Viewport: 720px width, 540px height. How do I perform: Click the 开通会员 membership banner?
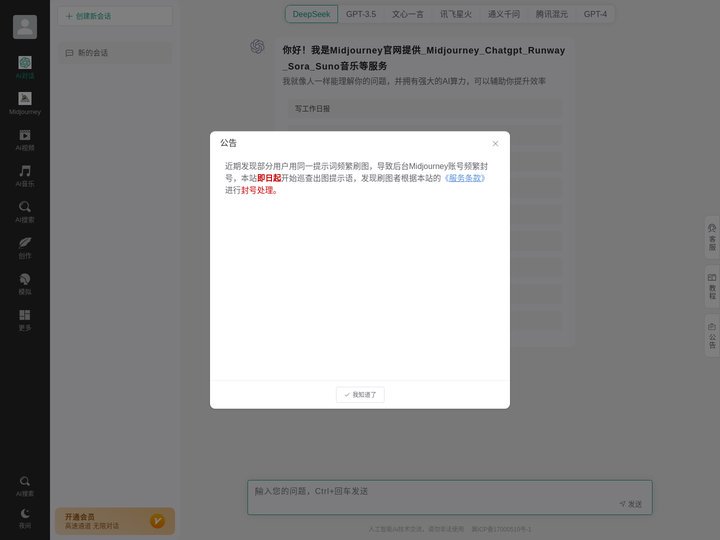click(x=115, y=521)
